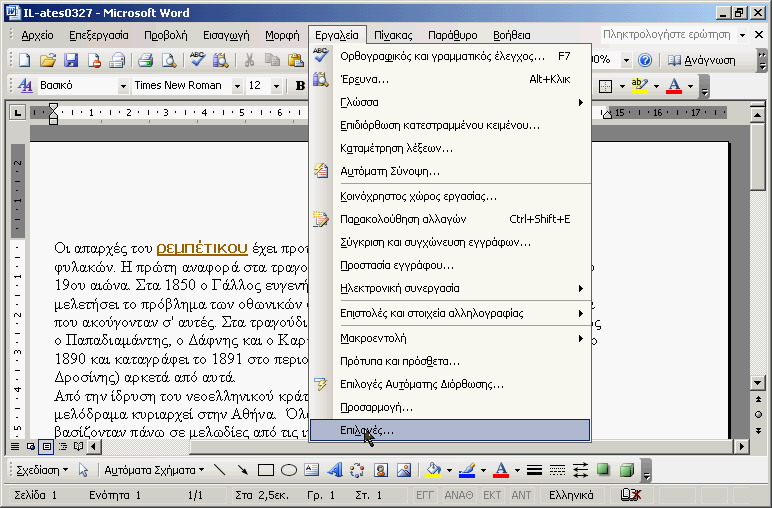Select Προστασία εγγράφου menu entry
Image resolution: width=772 pixels, height=508 pixels.
pyautogui.click(x=397, y=265)
